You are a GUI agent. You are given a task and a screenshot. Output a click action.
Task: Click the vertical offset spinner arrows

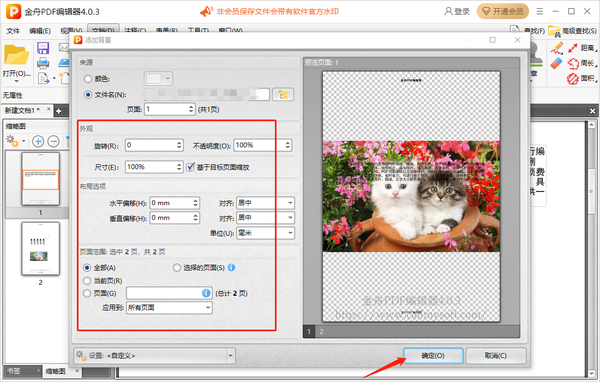coord(196,217)
